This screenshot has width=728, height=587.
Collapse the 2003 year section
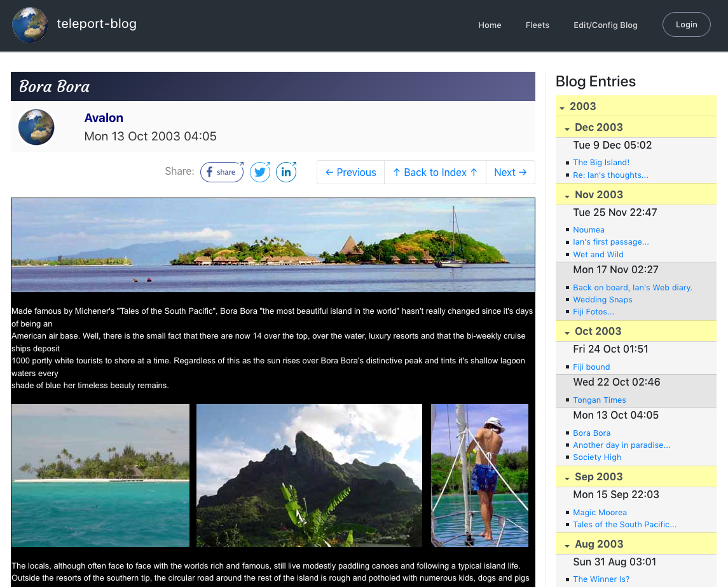[x=563, y=107]
